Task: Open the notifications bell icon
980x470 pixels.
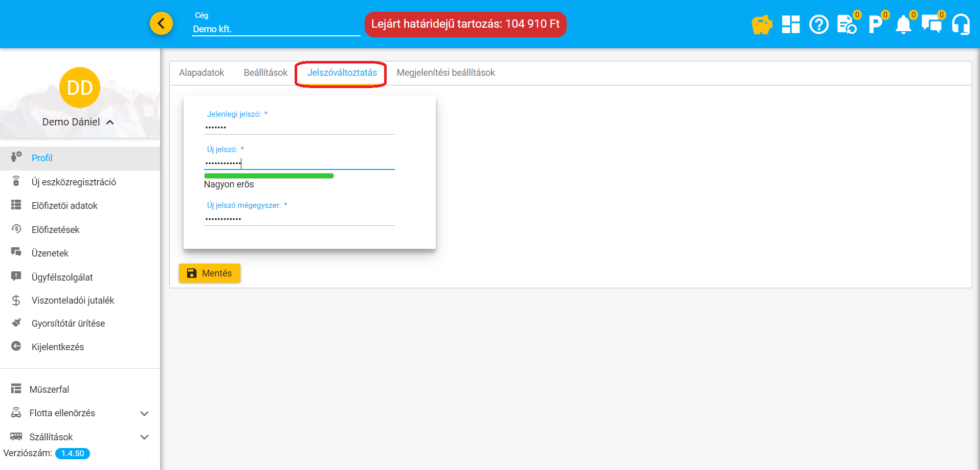Action: (903, 25)
